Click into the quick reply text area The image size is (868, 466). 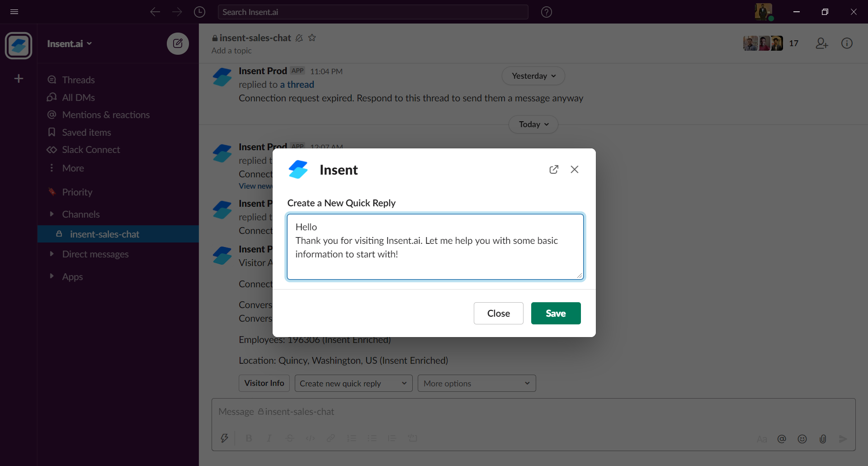pyautogui.click(x=435, y=247)
